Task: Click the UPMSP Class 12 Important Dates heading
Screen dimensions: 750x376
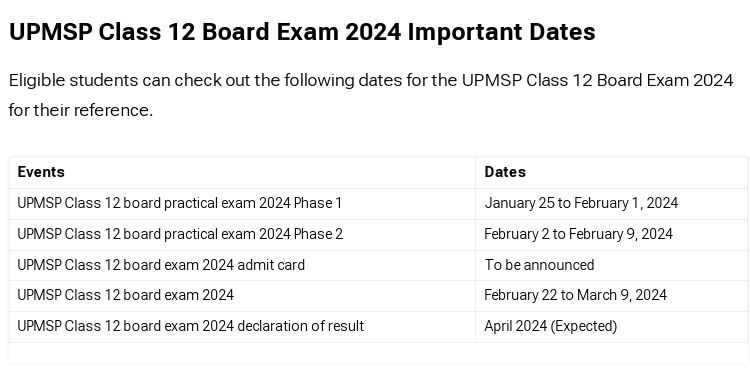Action: [302, 32]
